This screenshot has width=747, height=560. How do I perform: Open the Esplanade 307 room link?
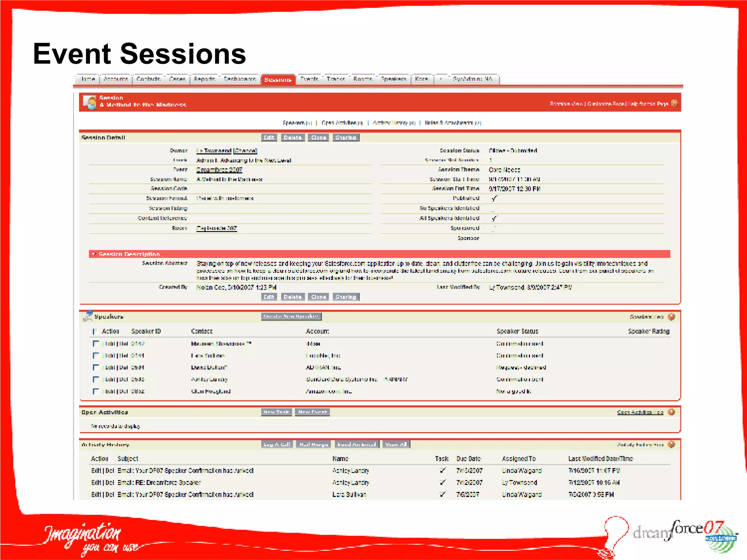coord(217,228)
